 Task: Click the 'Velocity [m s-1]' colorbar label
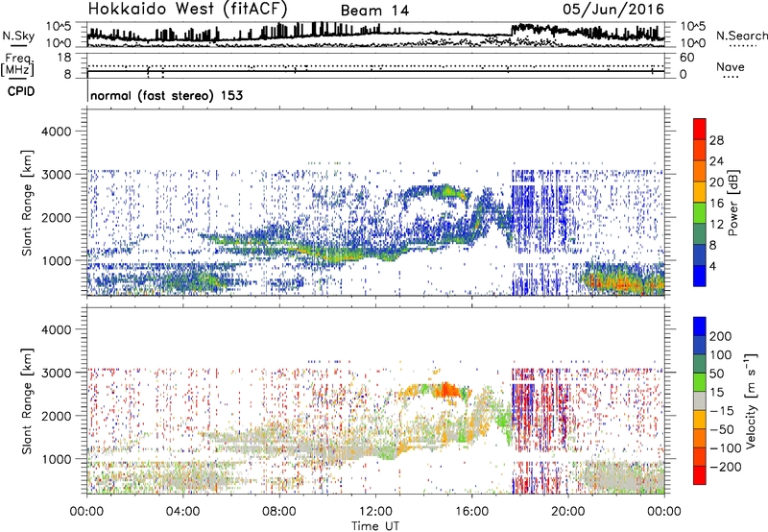751,400
